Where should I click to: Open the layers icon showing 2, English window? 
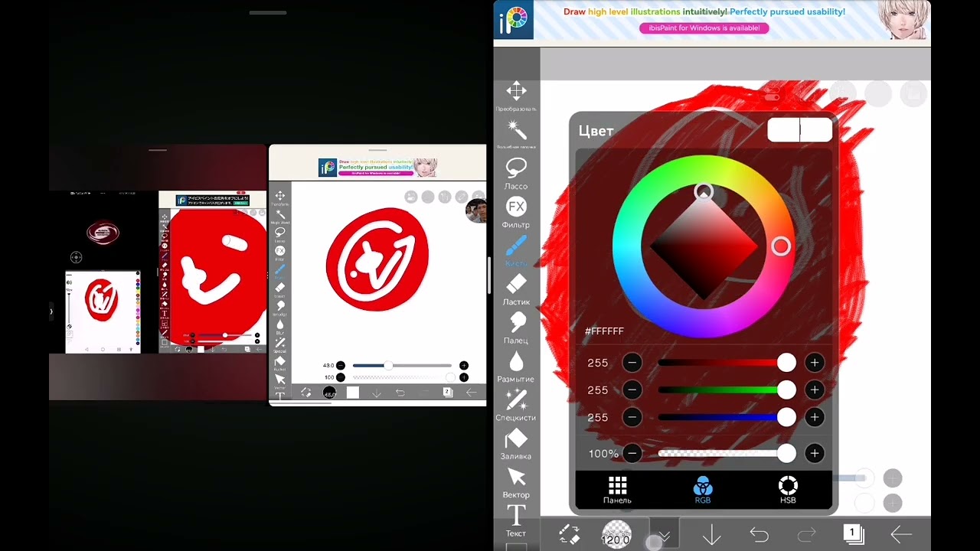point(448,392)
